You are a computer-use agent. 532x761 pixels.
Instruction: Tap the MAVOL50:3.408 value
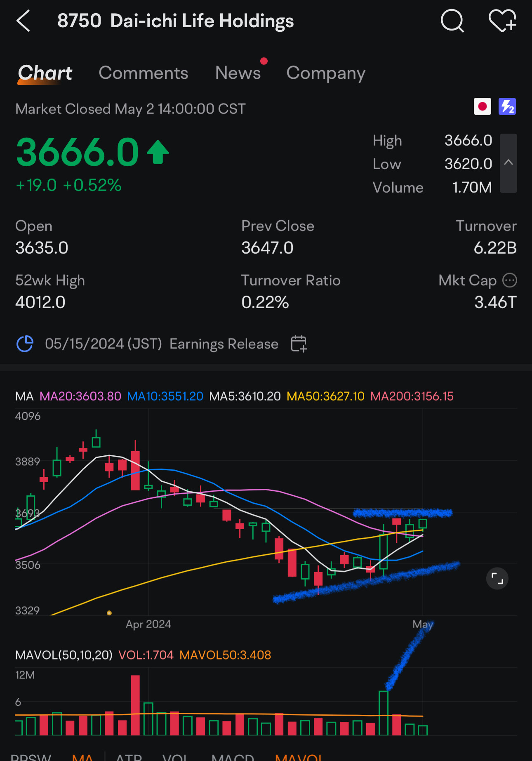tap(225, 655)
